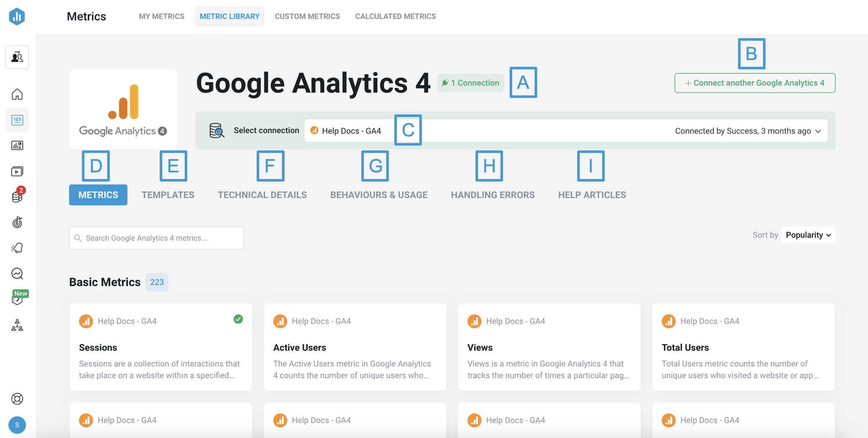Click the 1 Connection green badge

470,83
